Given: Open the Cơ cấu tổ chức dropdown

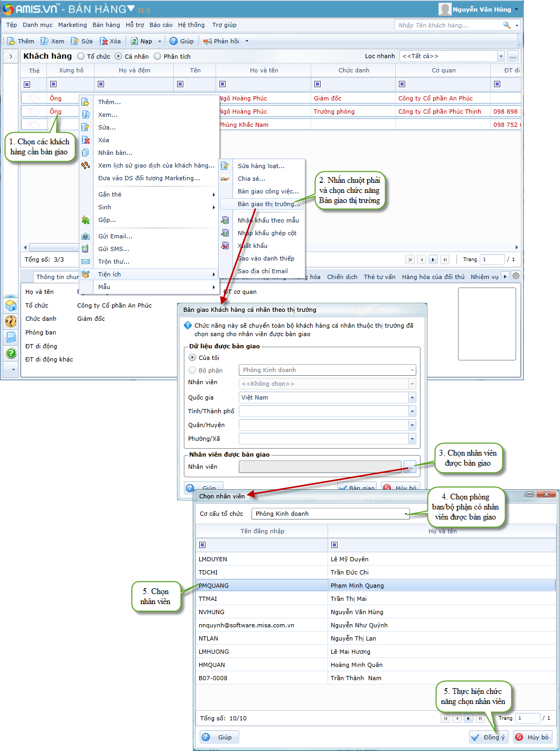Looking at the screenshot, I should click(406, 514).
